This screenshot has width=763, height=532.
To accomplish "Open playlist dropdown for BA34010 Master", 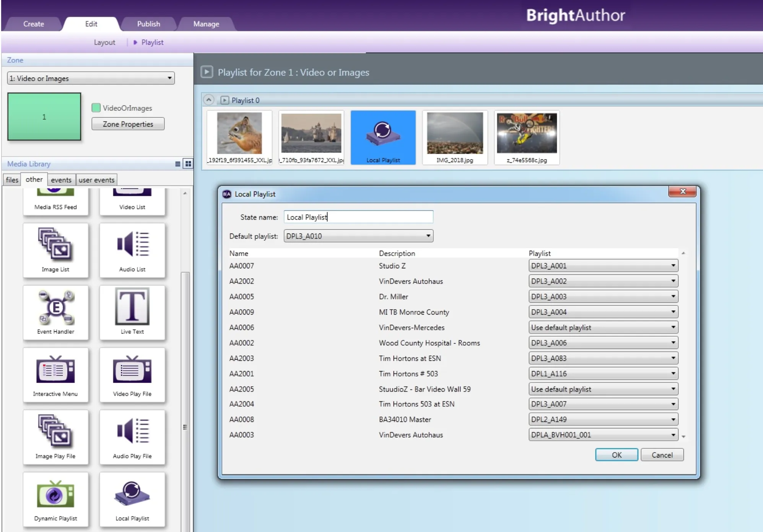I will point(603,419).
